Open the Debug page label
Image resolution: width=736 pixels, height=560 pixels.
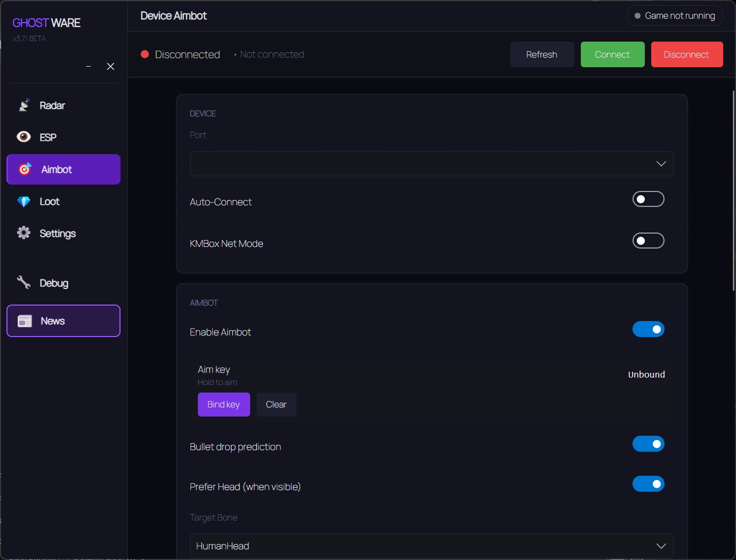[54, 283]
